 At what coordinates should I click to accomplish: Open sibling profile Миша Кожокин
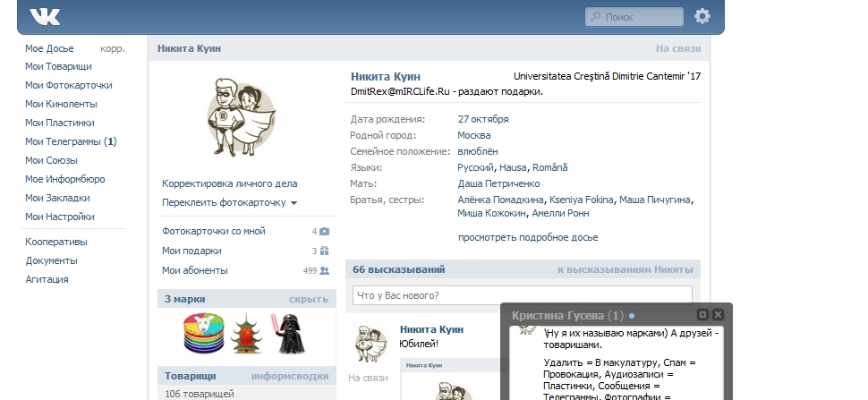(492, 213)
